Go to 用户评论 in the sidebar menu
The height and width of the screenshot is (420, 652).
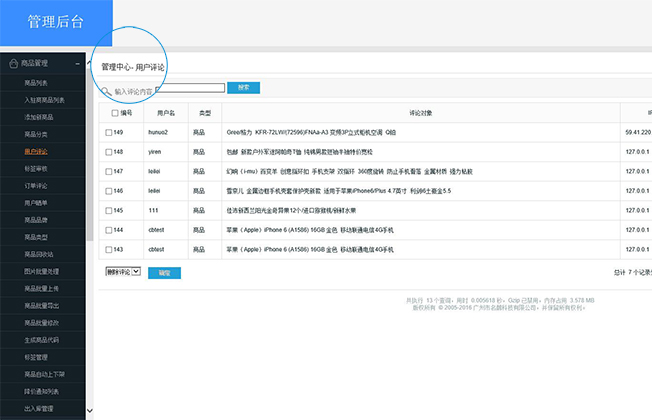37,151
